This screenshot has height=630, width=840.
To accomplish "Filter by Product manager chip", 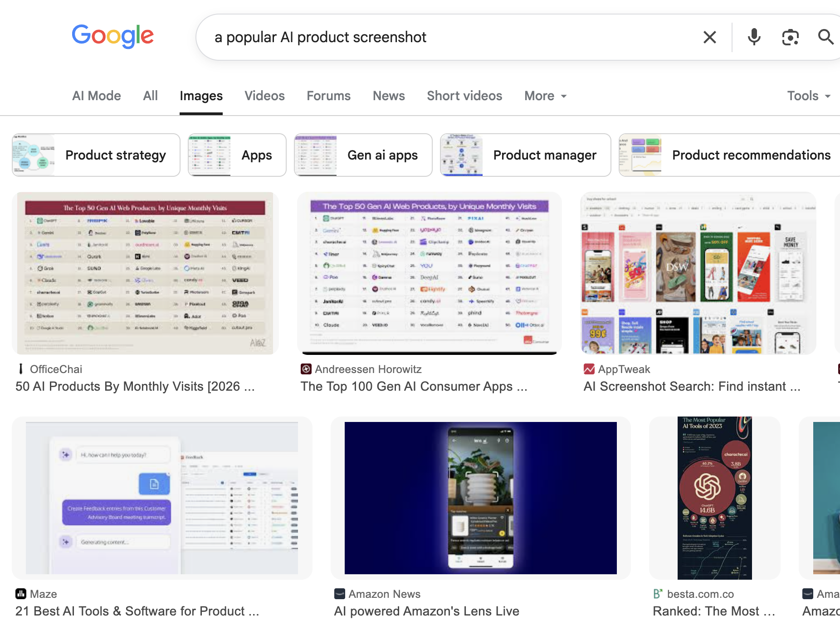I will [x=526, y=155].
